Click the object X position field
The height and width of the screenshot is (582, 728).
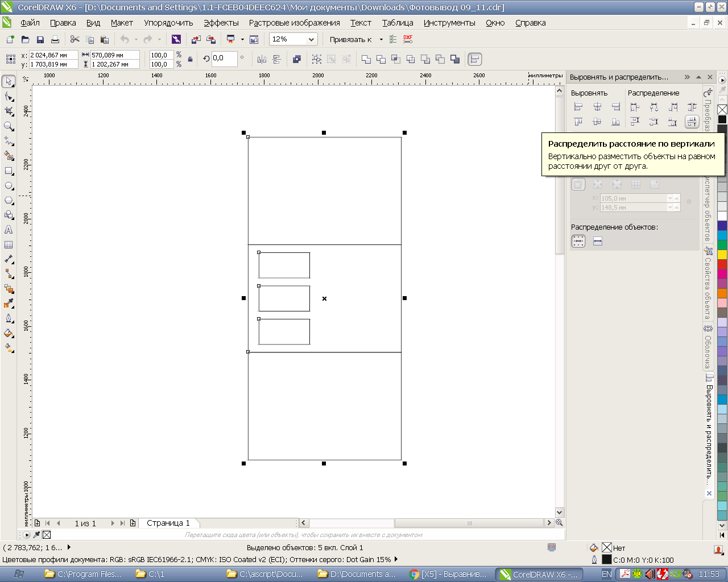pos(53,55)
